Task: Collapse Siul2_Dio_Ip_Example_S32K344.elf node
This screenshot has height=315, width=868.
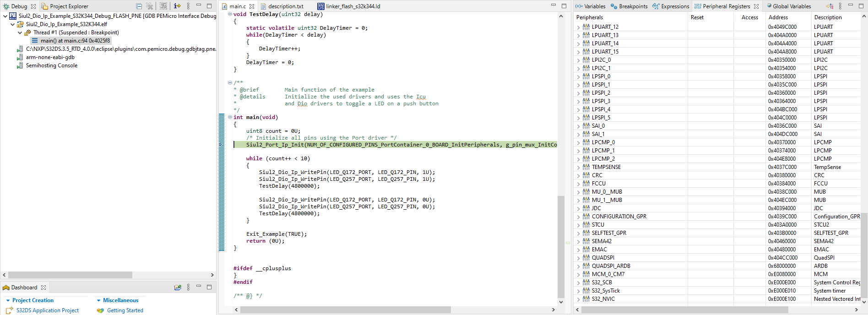Action: pos(12,24)
